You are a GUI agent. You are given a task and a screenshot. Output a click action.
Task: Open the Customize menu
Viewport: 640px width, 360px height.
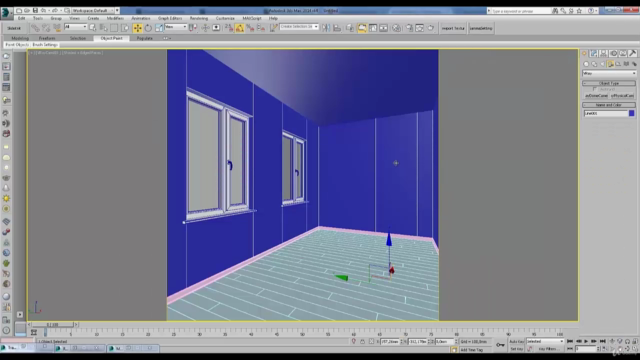(x=225, y=18)
